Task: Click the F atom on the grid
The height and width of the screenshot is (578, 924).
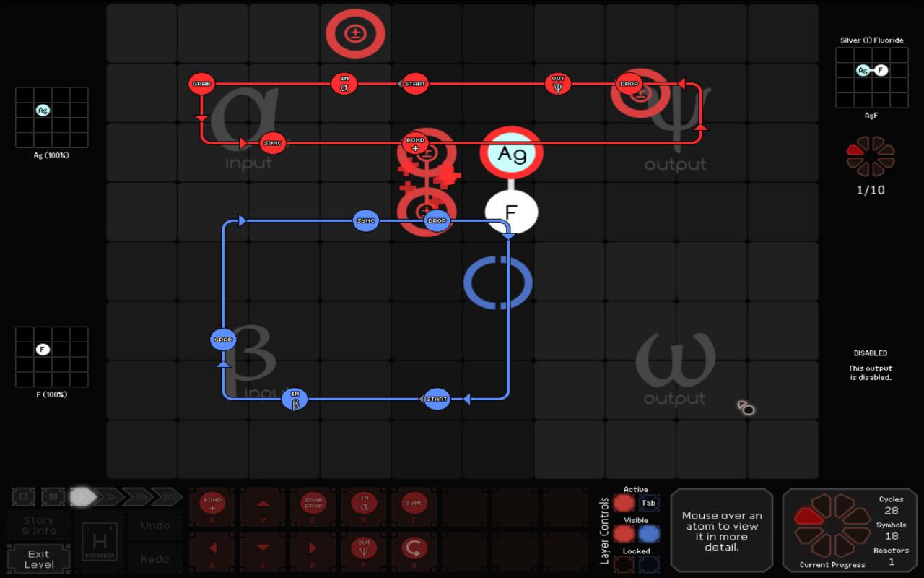Action: 511,212
